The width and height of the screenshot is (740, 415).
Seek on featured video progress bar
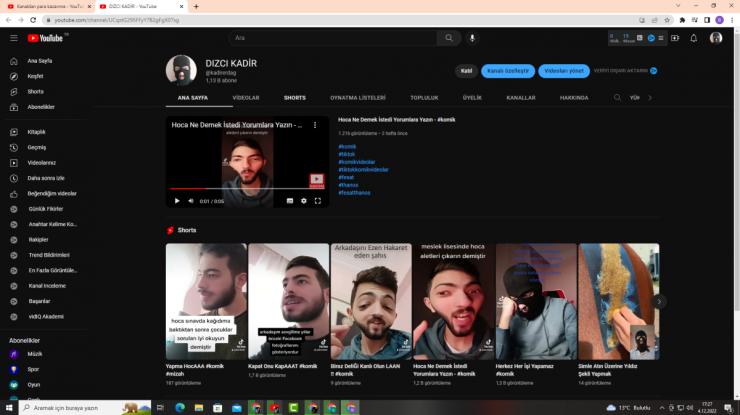[x=247, y=188]
